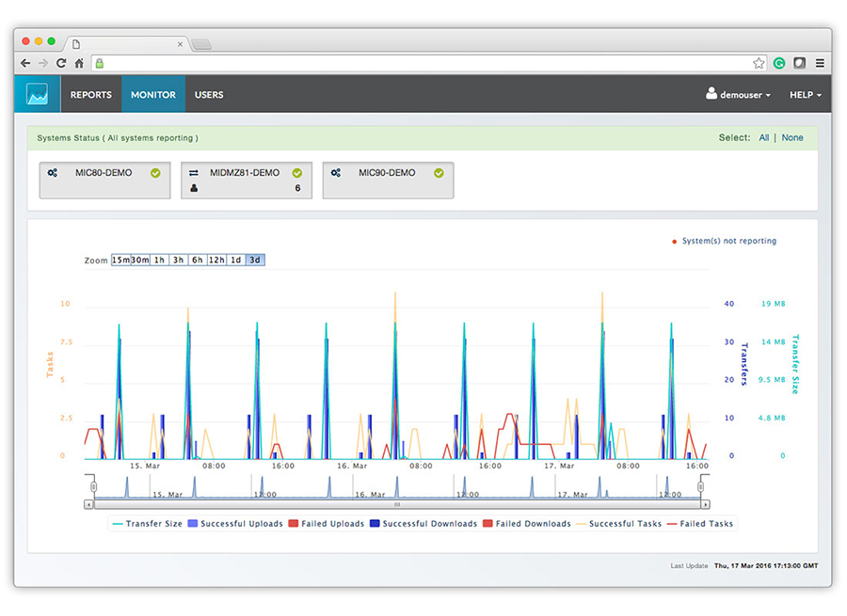
Task: Open the USERS tab
Action: (209, 94)
